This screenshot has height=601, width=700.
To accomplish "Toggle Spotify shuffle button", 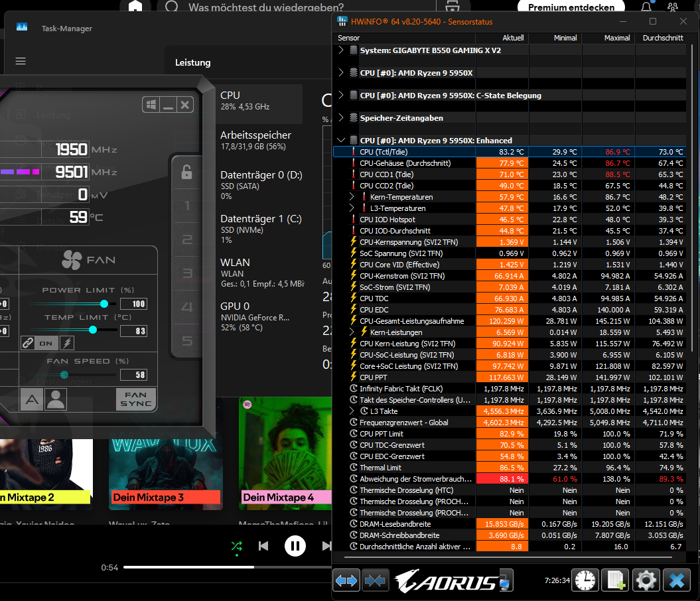I will coord(237,546).
